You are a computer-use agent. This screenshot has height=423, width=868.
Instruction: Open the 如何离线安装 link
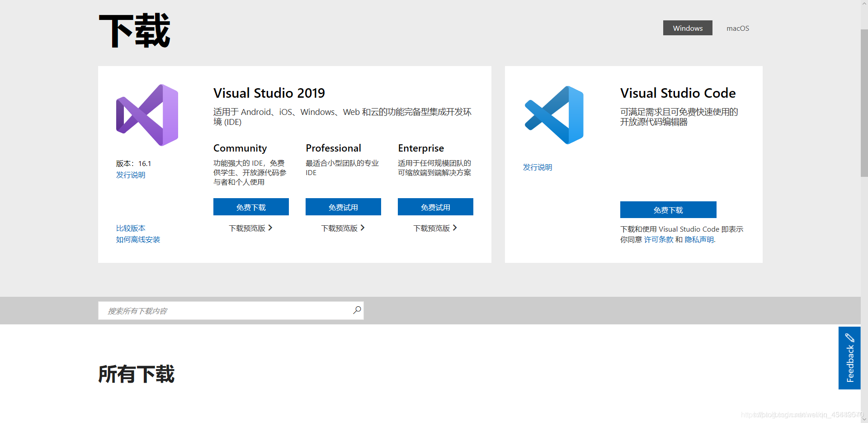coord(138,239)
